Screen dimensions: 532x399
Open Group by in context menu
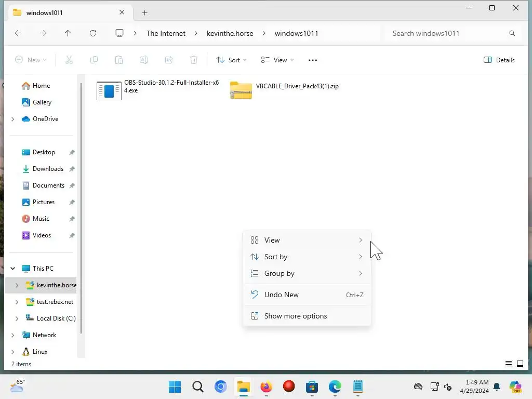(307, 273)
